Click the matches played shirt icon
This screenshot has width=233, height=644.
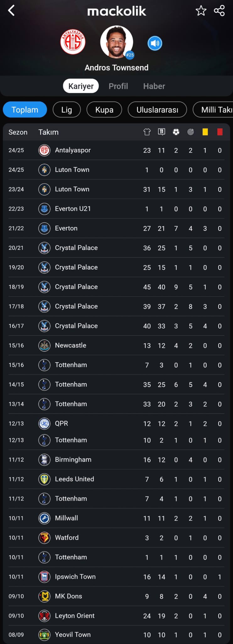147,132
